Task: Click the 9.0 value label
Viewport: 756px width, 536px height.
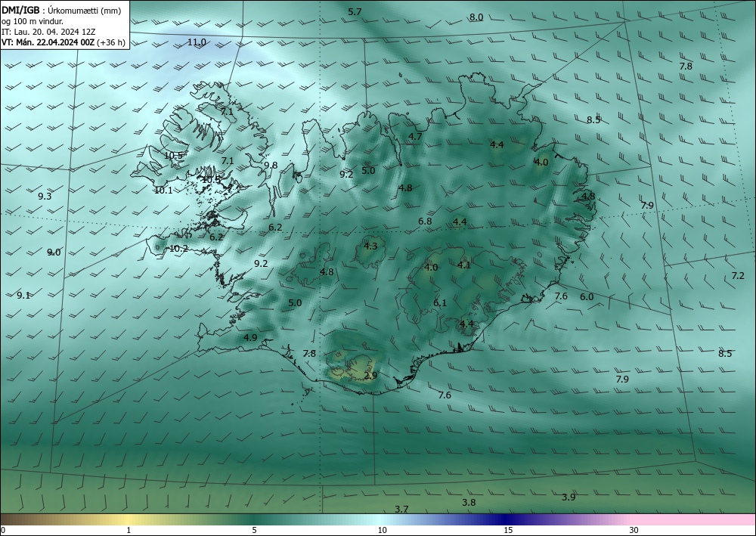Action: [54, 252]
